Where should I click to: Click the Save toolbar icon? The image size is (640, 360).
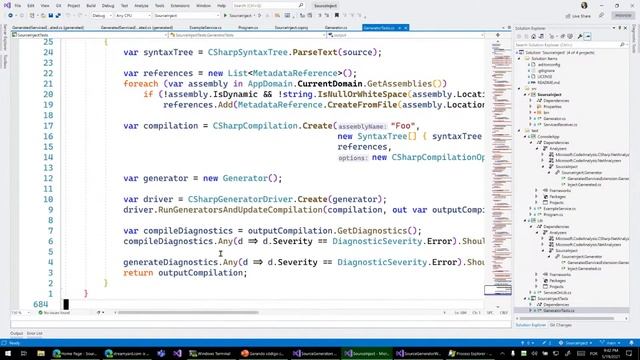pyautogui.click(x=51, y=16)
